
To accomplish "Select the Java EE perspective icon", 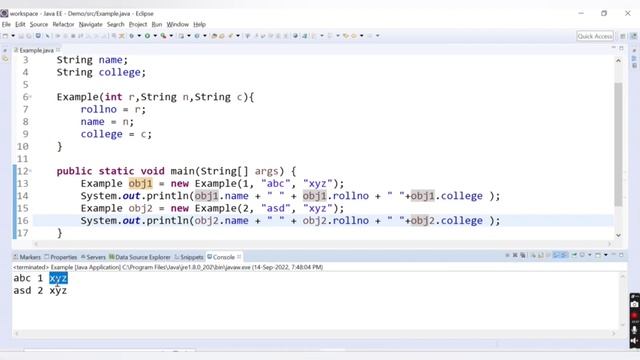I will pos(634,36).
